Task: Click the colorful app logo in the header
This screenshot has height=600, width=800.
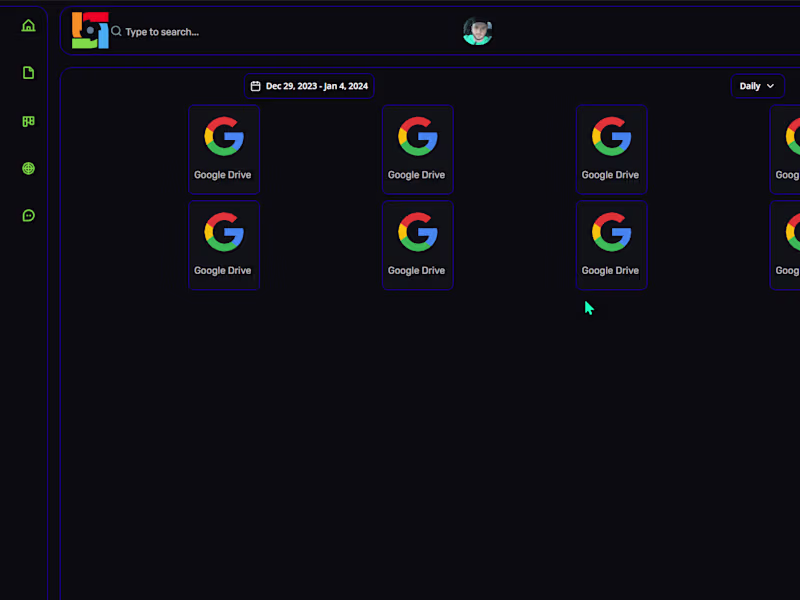Action: point(90,31)
